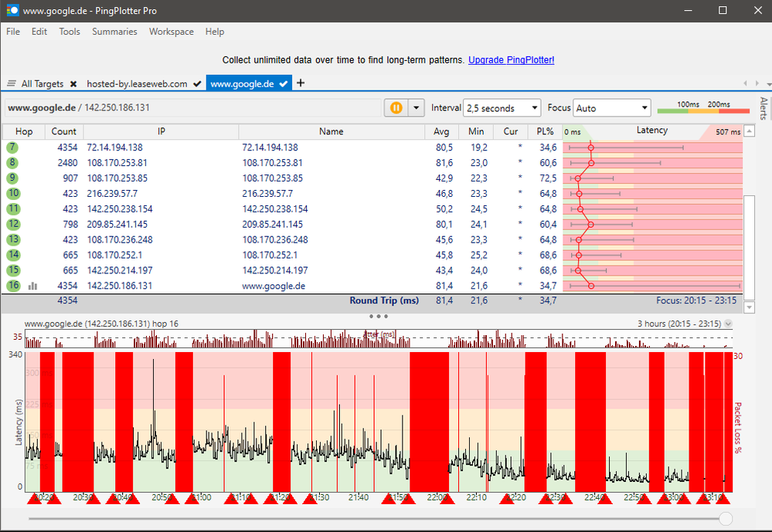Click the hop 12 green number icon
Viewport: 772px width, 532px height.
[x=12, y=224]
